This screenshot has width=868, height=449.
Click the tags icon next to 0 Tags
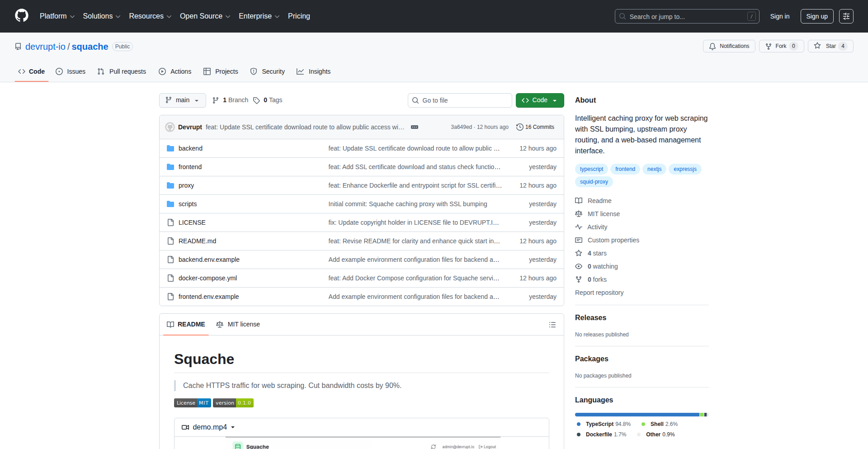(256, 100)
